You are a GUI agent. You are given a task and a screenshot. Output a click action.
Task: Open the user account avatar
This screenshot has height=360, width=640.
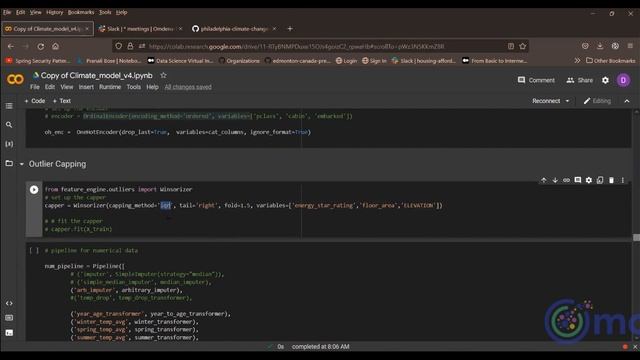tap(623, 80)
